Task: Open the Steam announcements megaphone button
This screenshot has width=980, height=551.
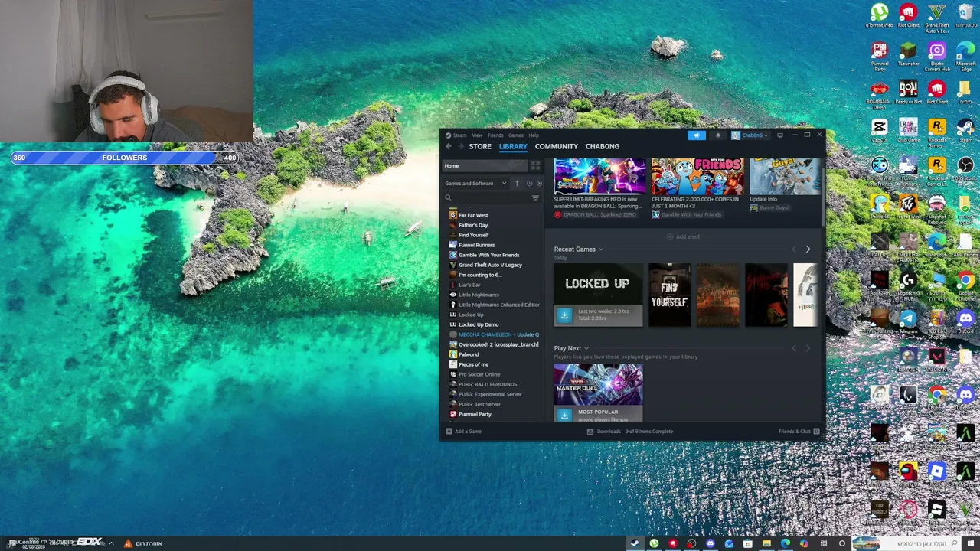Action: pyautogui.click(x=696, y=135)
